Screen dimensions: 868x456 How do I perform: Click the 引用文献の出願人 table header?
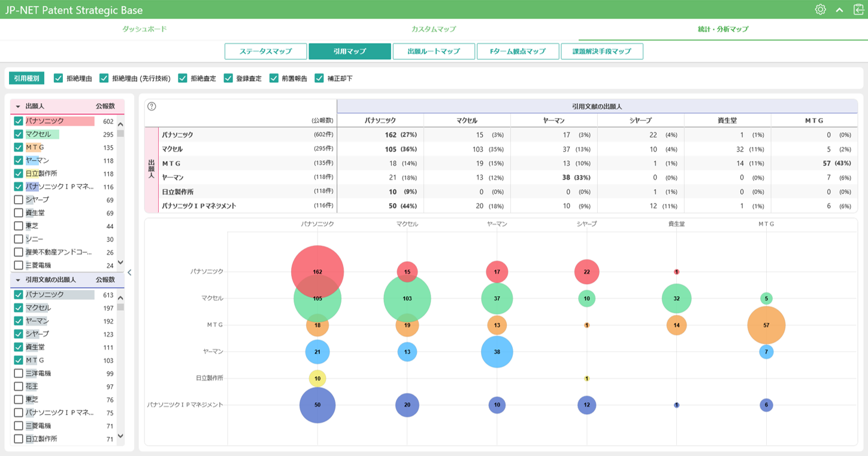(x=597, y=106)
